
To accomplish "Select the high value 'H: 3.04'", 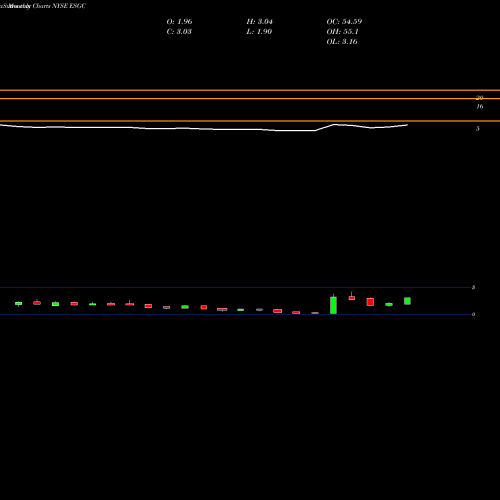I will 260,22.
